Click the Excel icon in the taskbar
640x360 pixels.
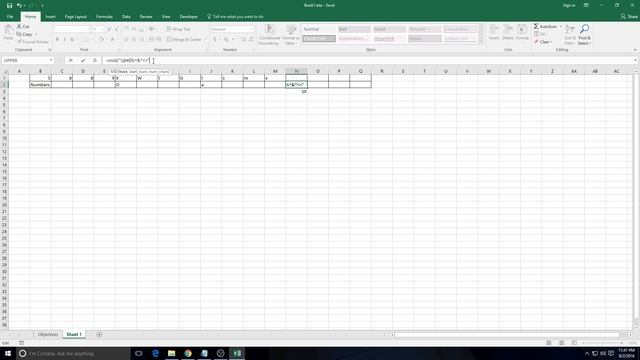point(237,353)
